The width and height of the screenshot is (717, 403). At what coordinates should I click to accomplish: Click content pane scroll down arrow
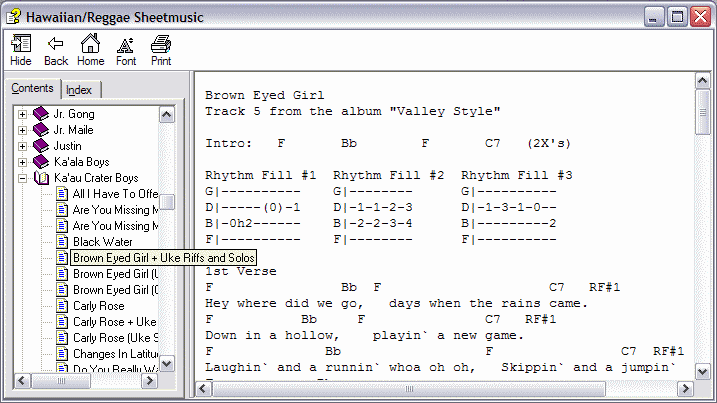703,371
